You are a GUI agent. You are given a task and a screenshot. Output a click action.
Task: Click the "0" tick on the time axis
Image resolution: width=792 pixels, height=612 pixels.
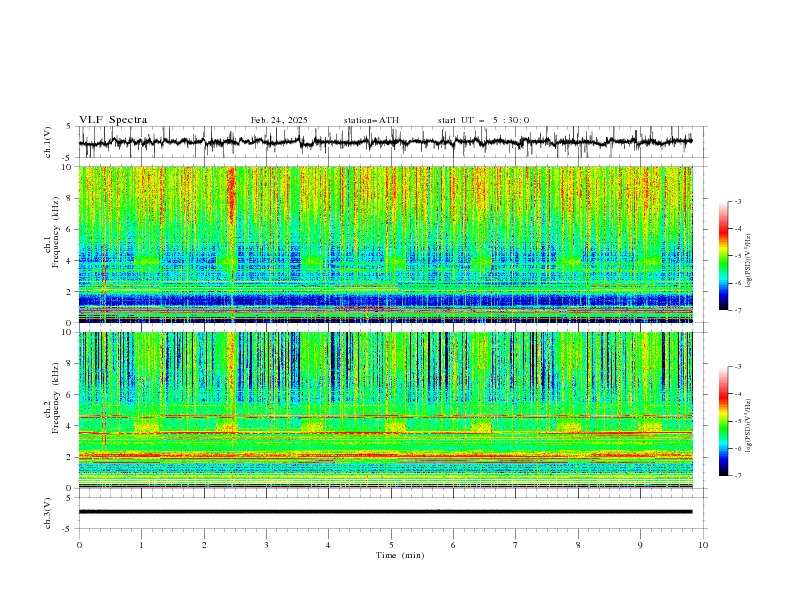(79, 545)
